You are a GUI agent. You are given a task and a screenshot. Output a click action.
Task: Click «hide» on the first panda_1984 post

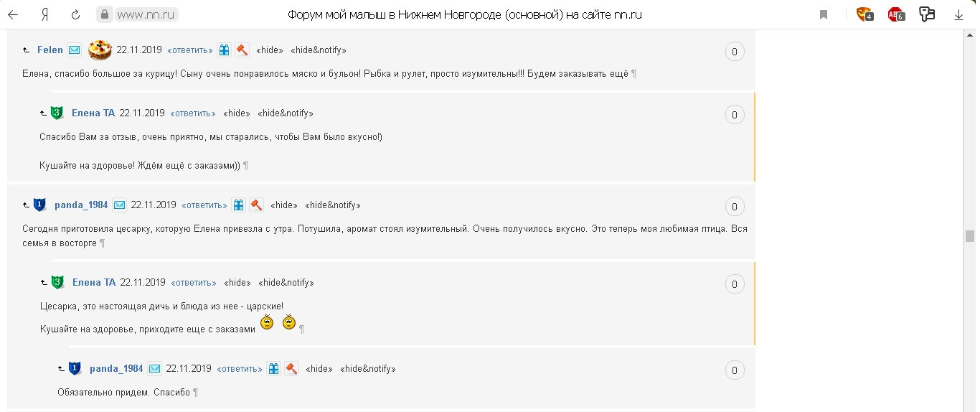pos(285,205)
